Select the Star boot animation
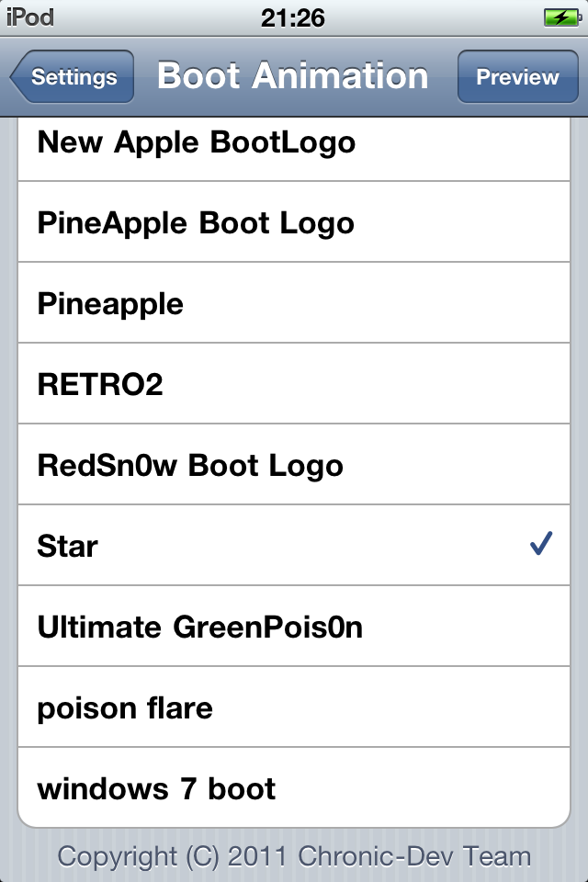Viewport: 588px width, 882px height. [294, 546]
